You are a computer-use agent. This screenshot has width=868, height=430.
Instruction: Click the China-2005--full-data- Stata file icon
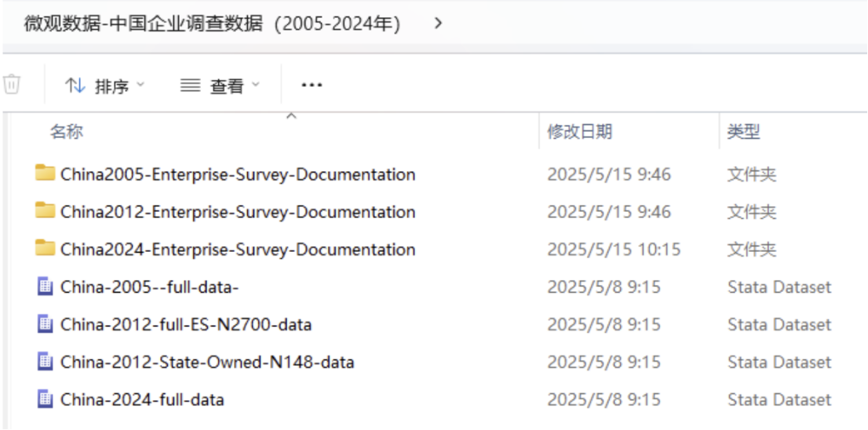46,286
